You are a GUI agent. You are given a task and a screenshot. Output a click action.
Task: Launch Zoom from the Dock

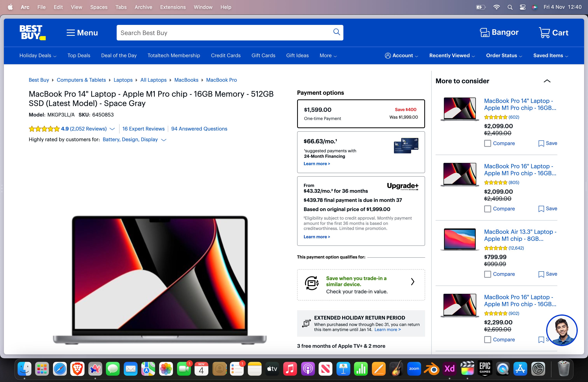[x=414, y=369]
